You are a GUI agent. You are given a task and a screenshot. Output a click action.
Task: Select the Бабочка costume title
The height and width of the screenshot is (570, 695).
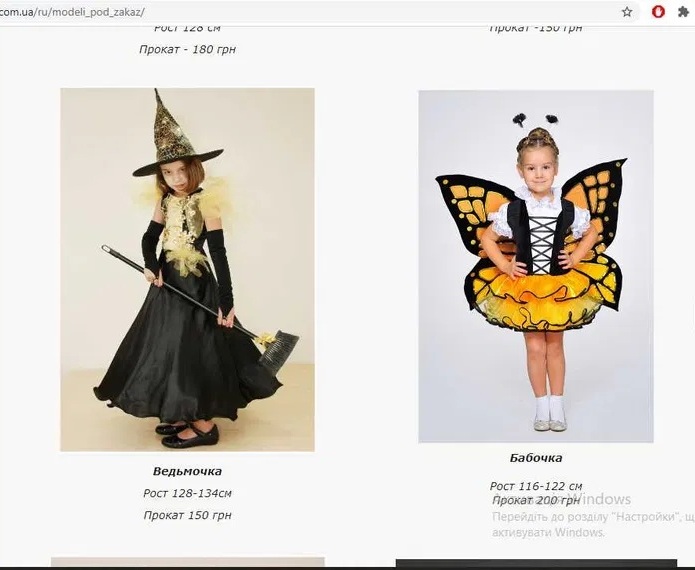coord(536,458)
